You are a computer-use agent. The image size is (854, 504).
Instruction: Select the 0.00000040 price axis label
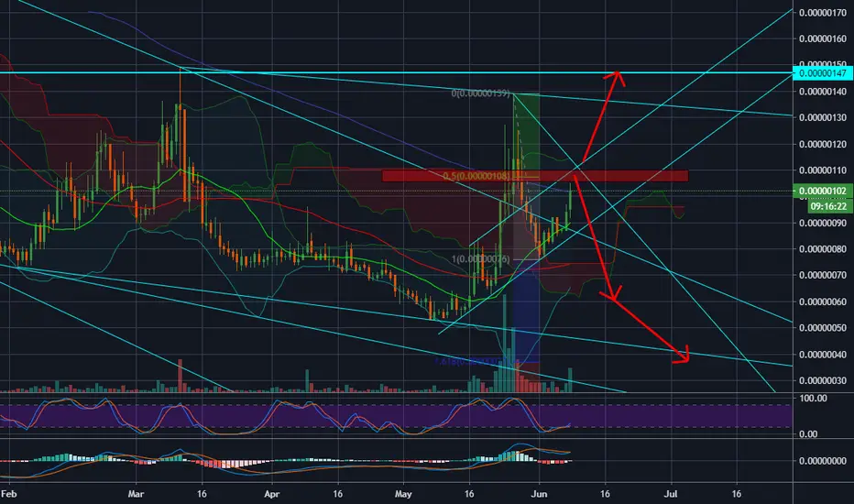[823, 355]
